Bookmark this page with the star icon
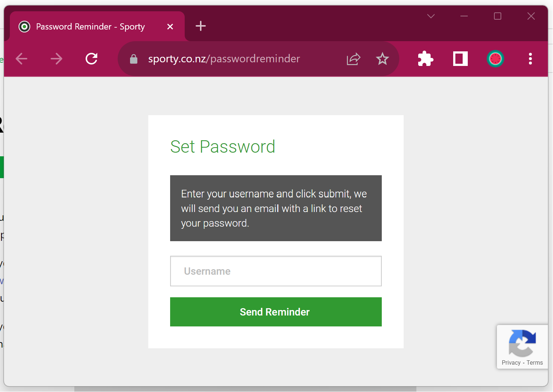This screenshot has width=553, height=392. click(382, 59)
